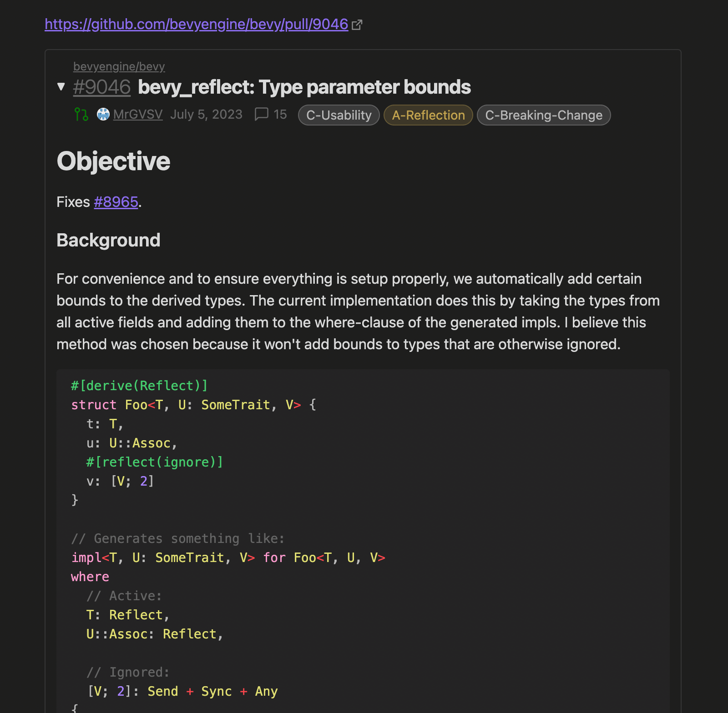728x713 pixels.
Task: Click the 'u: U::Assoc,' code line
Action: point(132,443)
